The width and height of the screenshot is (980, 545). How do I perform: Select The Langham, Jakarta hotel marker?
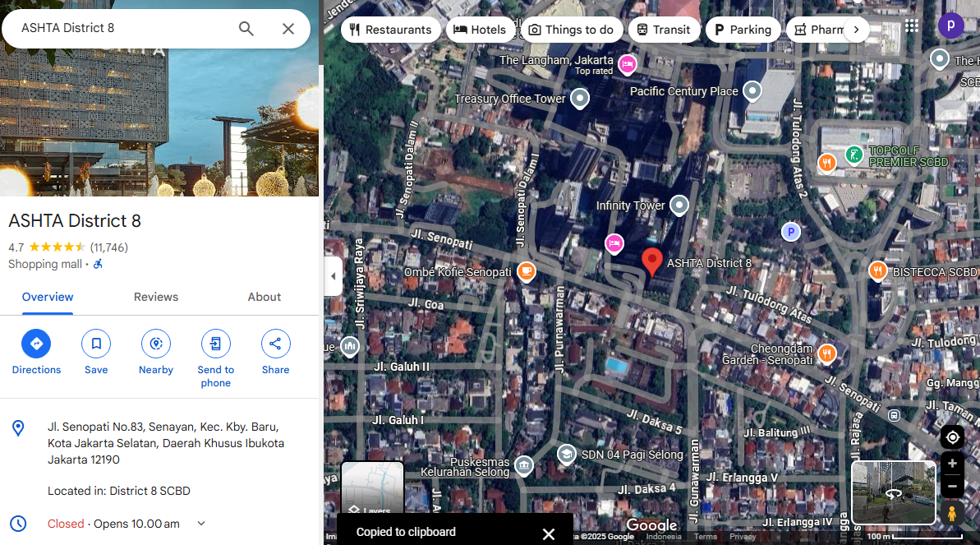[x=628, y=64]
